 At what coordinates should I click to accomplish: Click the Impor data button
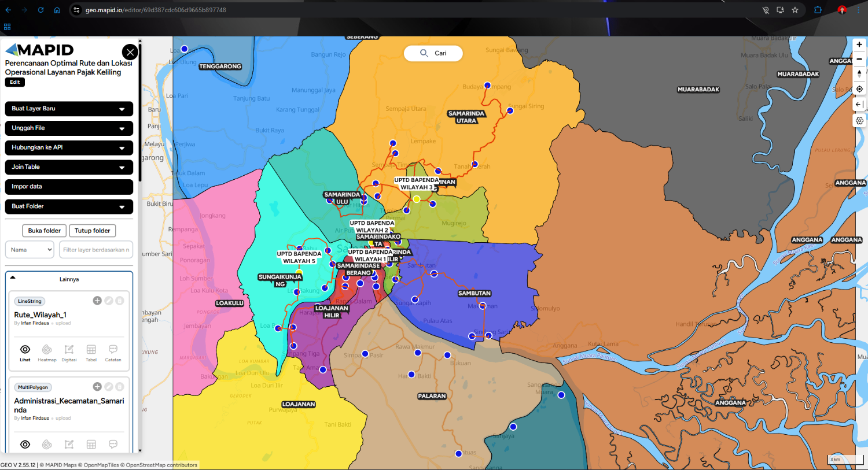(69, 187)
